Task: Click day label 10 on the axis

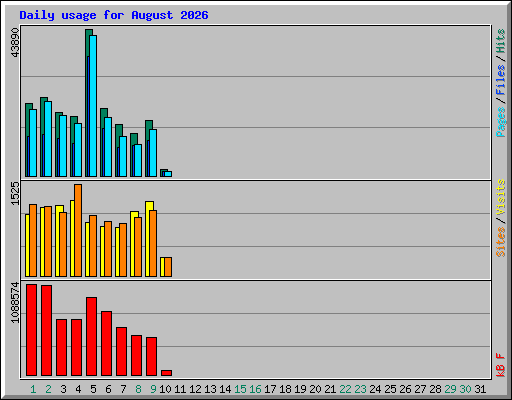Action: (x=165, y=389)
